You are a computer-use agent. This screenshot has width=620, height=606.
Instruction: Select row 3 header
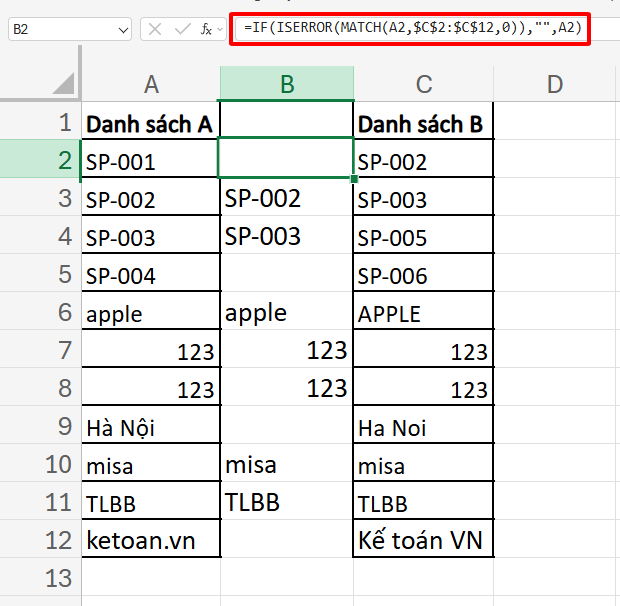pos(40,197)
